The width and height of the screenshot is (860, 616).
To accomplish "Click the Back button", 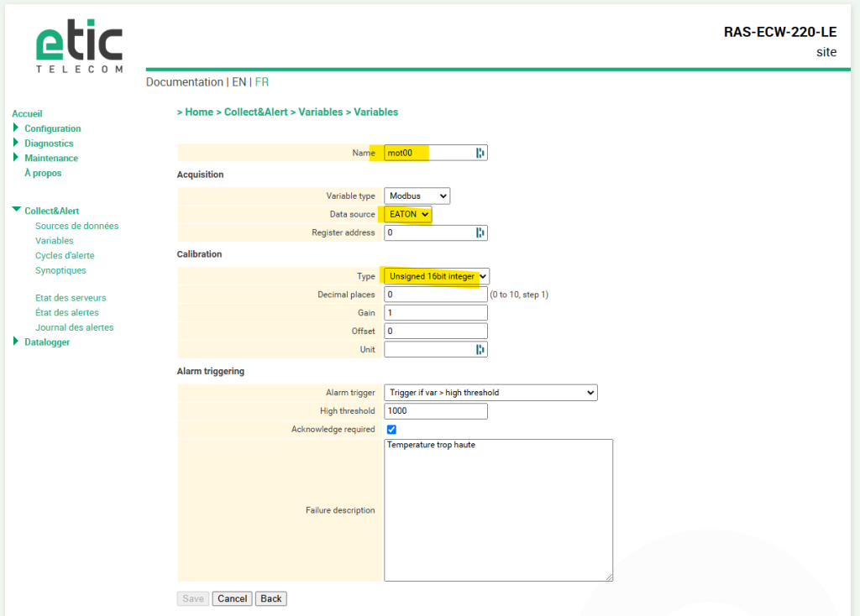I will point(271,598).
